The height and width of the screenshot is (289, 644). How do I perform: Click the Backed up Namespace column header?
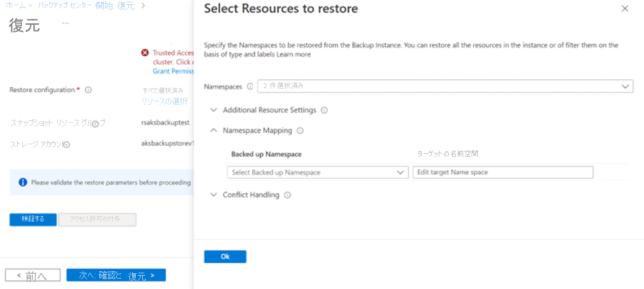pyautogui.click(x=266, y=154)
